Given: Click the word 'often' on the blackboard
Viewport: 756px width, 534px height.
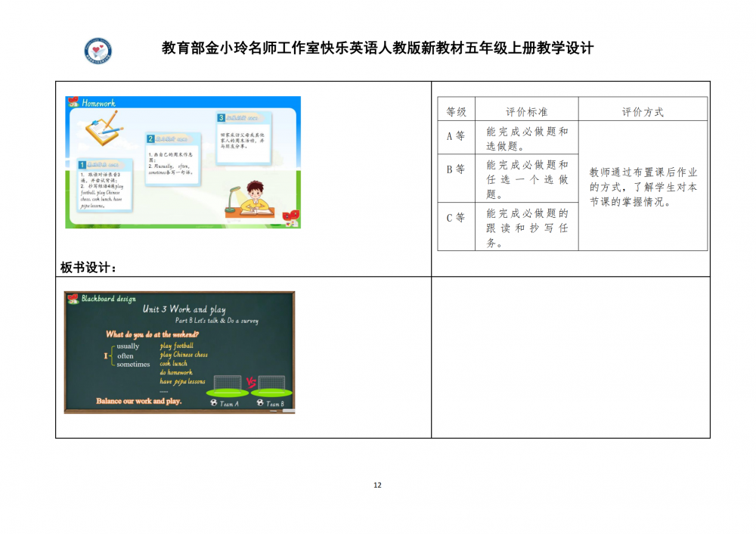Looking at the screenshot, I should coord(125,356).
